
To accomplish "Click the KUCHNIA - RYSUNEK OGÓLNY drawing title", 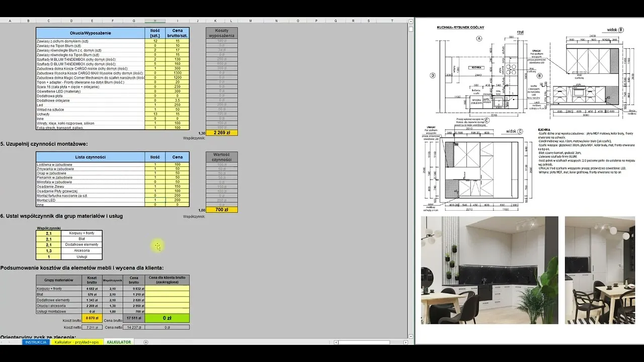I will 460,27.
